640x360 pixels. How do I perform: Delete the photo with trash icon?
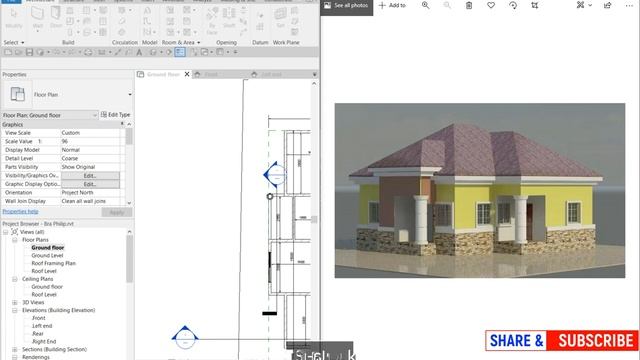(469, 5)
